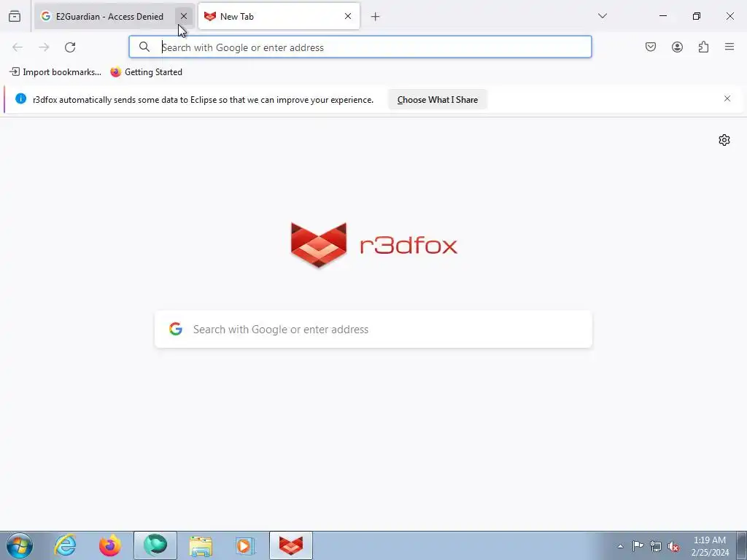Select the New Tab tab
The width and height of the screenshot is (747, 560).
click(279, 17)
